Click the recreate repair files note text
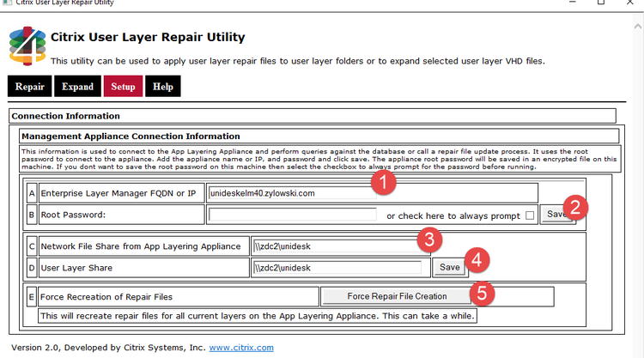This screenshot has height=358, width=644. pyautogui.click(x=258, y=316)
